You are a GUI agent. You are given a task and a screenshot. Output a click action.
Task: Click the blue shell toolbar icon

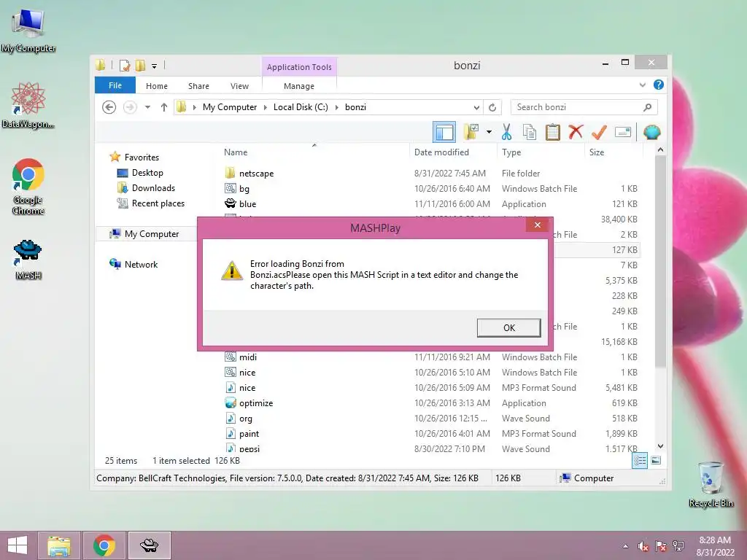tap(651, 132)
